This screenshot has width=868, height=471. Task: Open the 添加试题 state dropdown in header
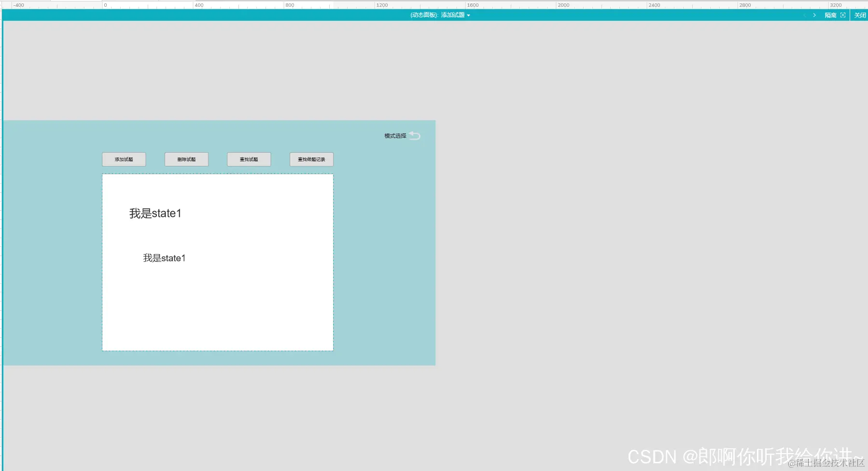click(x=455, y=15)
